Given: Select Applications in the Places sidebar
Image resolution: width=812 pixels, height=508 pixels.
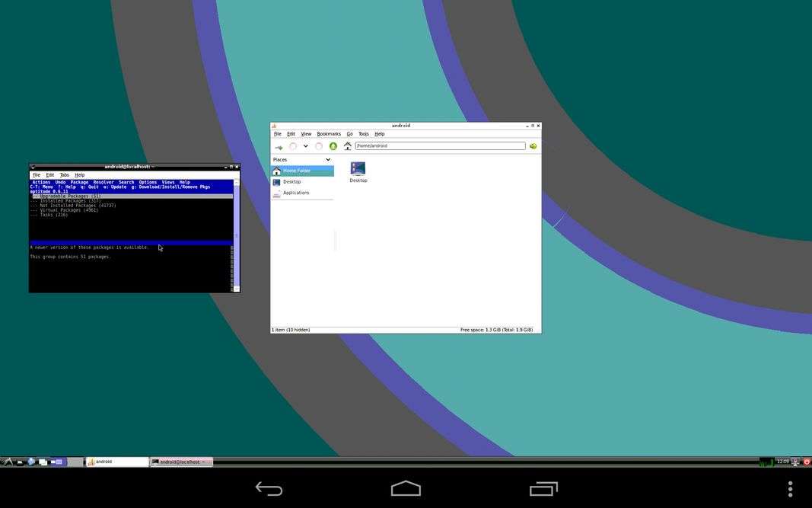Looking at the screenshot, I should [296, 193].
